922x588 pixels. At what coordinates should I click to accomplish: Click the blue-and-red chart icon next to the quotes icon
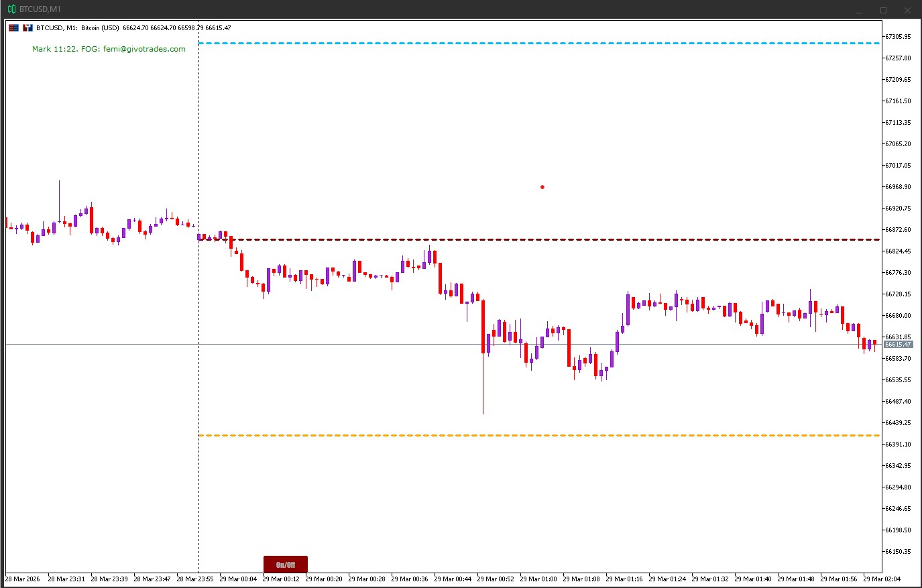pos(27,27)
